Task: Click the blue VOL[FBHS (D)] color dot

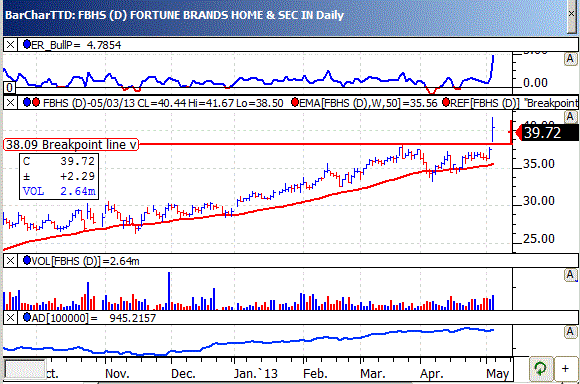Action: click(x=27, y=260)
